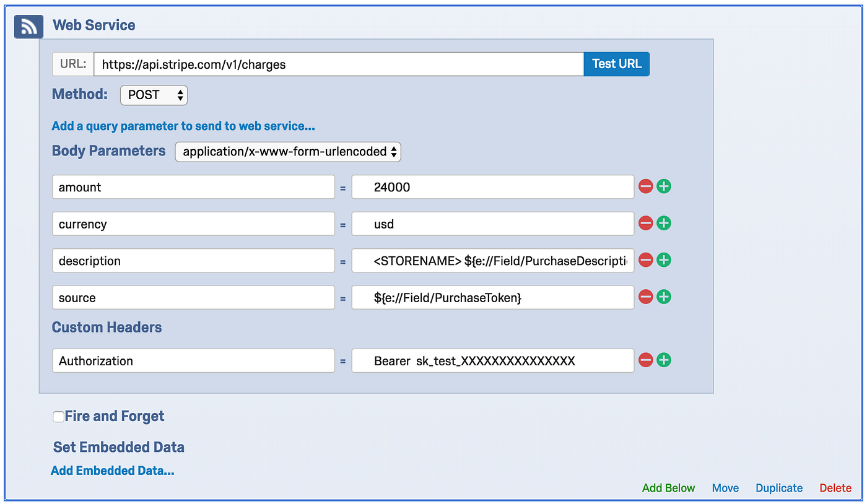
Task: Add a parameter after amount row
Action: point(664,186)
